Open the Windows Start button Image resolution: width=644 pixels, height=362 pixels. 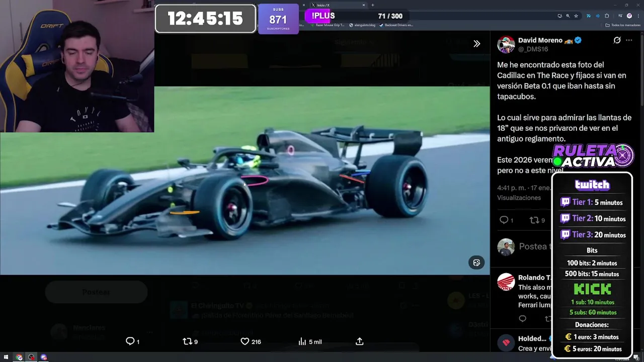[6, 357]
